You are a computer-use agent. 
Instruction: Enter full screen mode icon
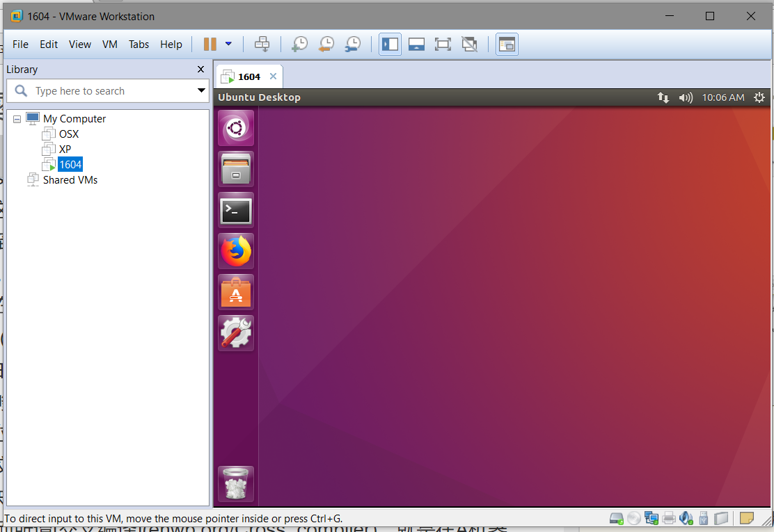tap(443, 45)
